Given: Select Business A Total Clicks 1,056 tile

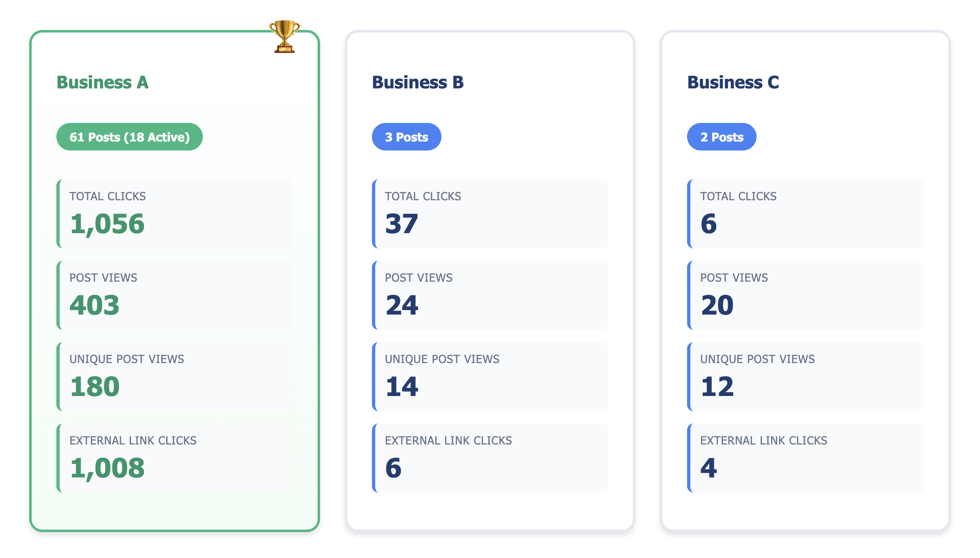Looking at the screenshot, I should point(175,213).
